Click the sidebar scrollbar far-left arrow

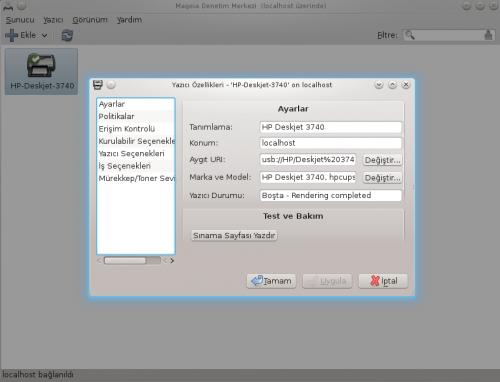(99, 261)
